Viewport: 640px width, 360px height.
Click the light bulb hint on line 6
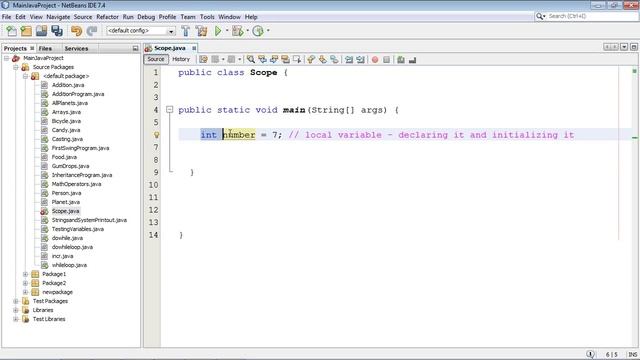pyautogui.click(x=156, y=135)
